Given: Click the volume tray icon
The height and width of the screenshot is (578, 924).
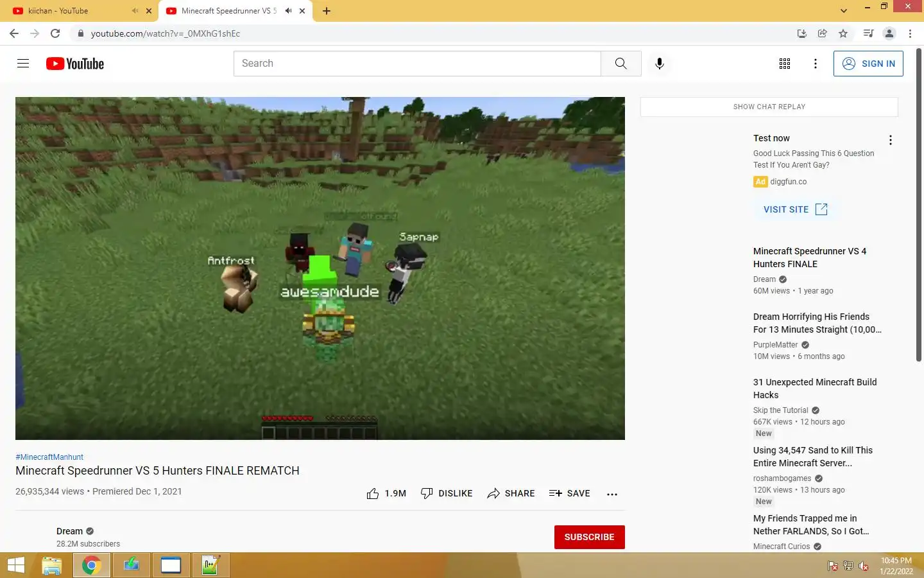Looking at the screenshot, I should point(864,566).
